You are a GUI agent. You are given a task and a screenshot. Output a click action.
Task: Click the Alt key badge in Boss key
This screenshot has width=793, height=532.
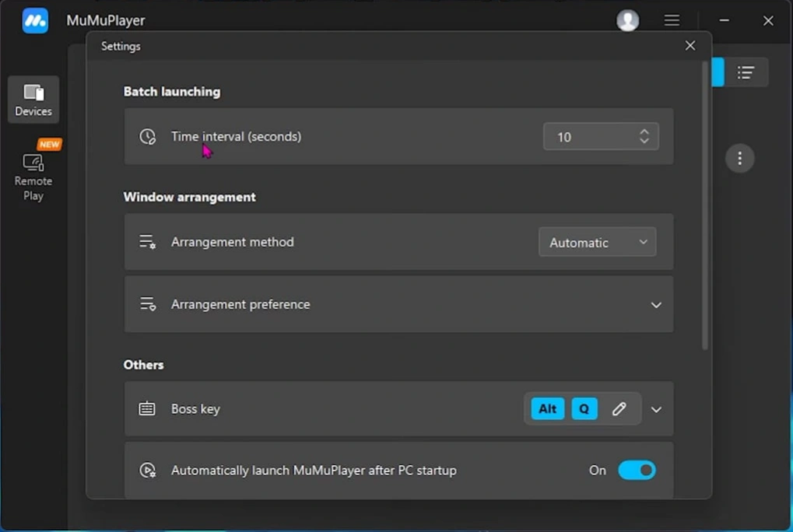[546, 408]
